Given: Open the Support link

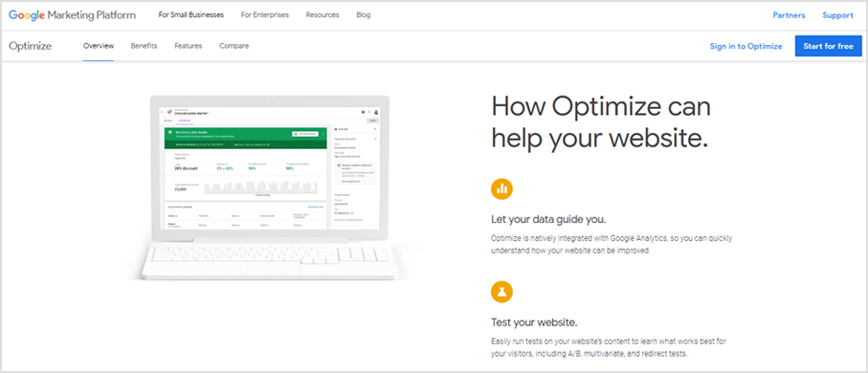Looking at the screenshot, I should coord(837,15).
